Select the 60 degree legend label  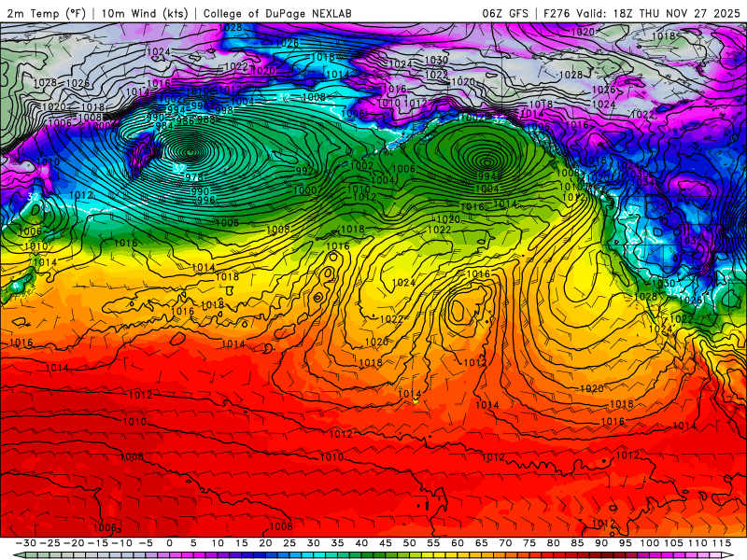tap(458, 543)
